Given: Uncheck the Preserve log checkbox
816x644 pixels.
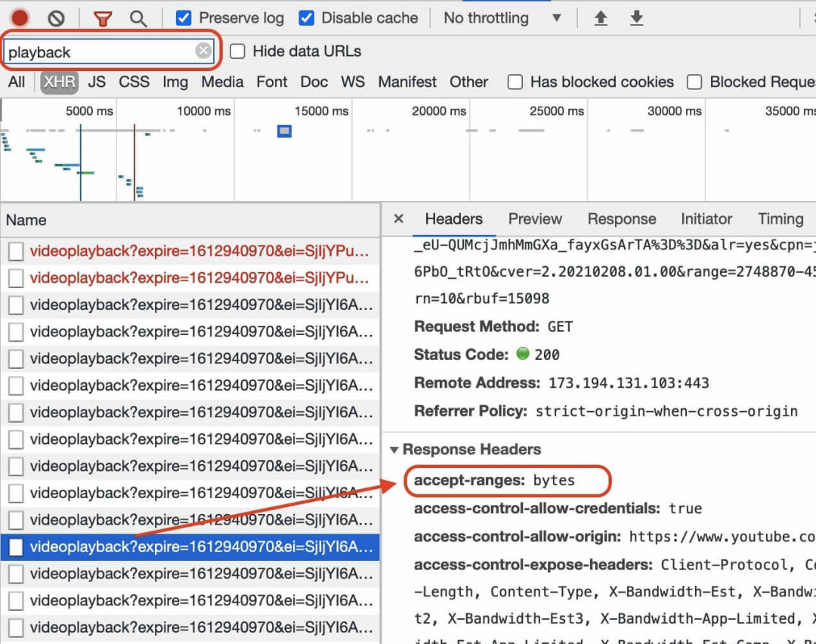Looking at the screenshot, I should (183, 18).
